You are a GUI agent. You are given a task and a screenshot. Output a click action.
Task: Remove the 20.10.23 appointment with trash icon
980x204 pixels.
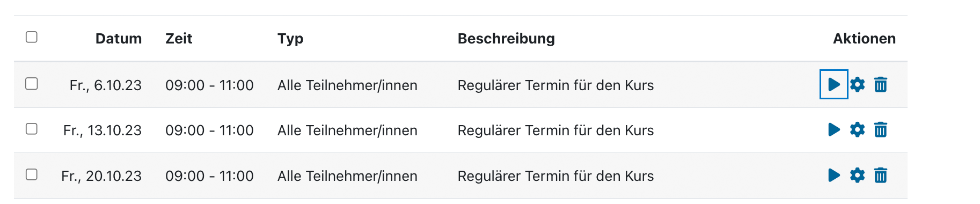880,175
